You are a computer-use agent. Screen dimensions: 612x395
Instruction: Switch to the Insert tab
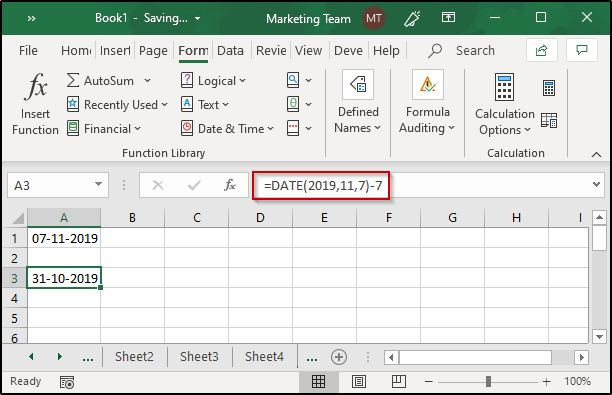(x=115, y=50)
